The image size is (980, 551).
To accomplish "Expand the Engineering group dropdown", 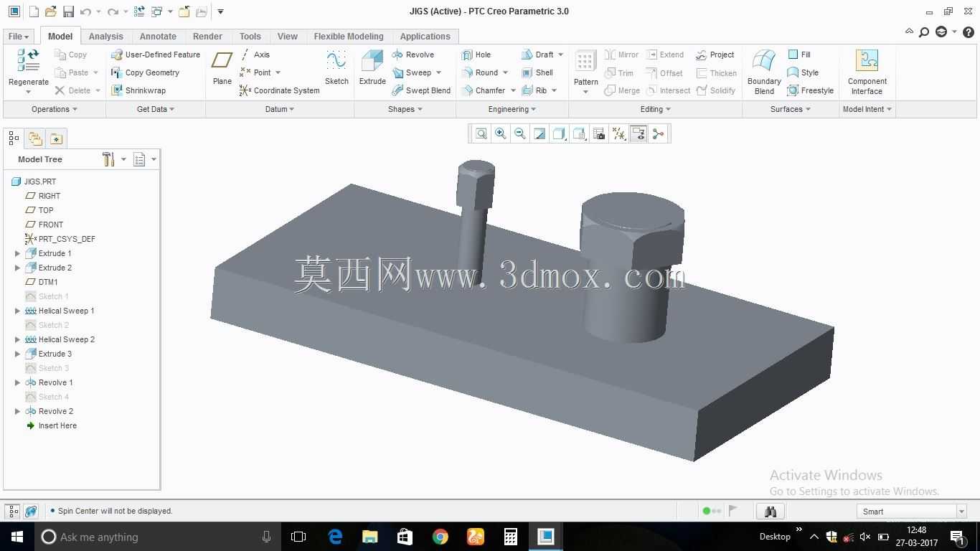I will click(512, 109).
